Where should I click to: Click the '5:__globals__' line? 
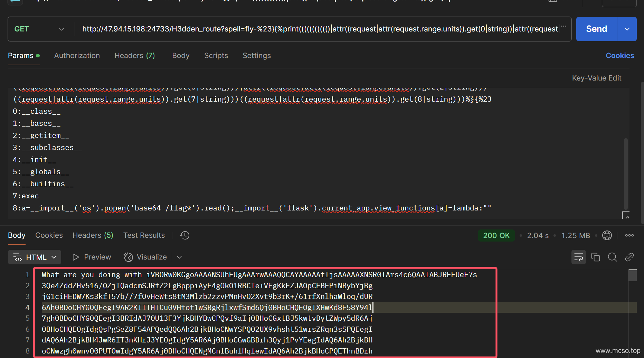(41, 172)
